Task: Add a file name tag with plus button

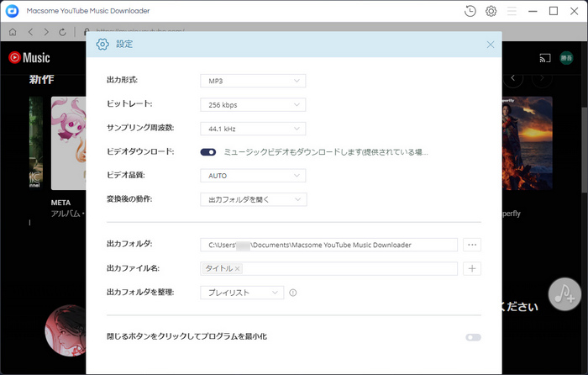Action: (x=472, y=268)
